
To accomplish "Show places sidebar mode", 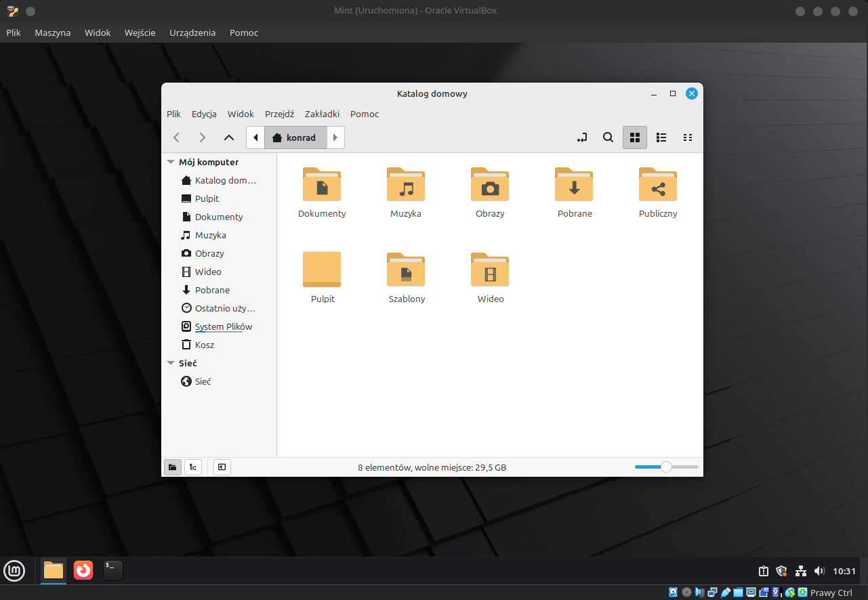I will 173,467.
